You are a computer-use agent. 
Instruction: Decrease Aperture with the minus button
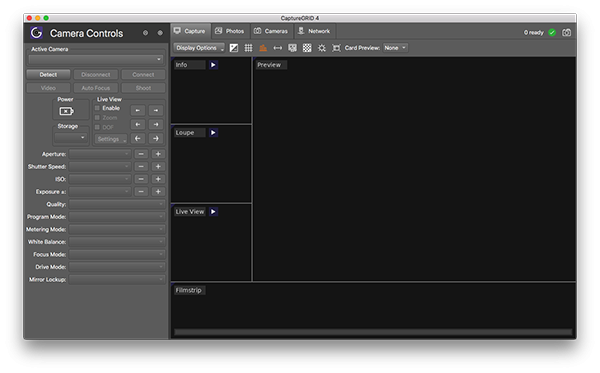point(141,154)
